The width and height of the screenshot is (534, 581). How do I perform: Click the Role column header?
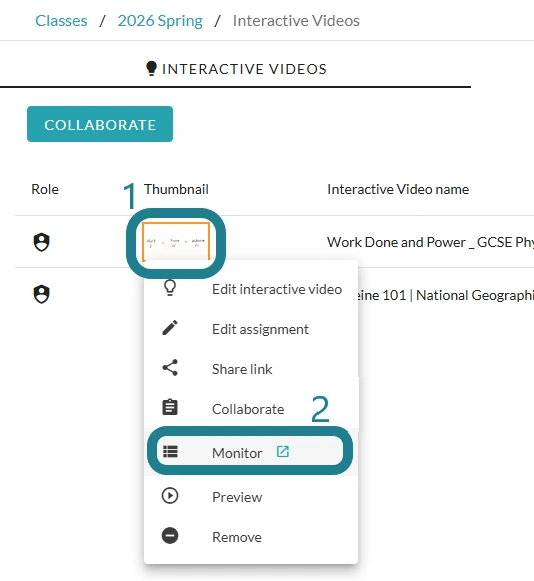[45, 189]
